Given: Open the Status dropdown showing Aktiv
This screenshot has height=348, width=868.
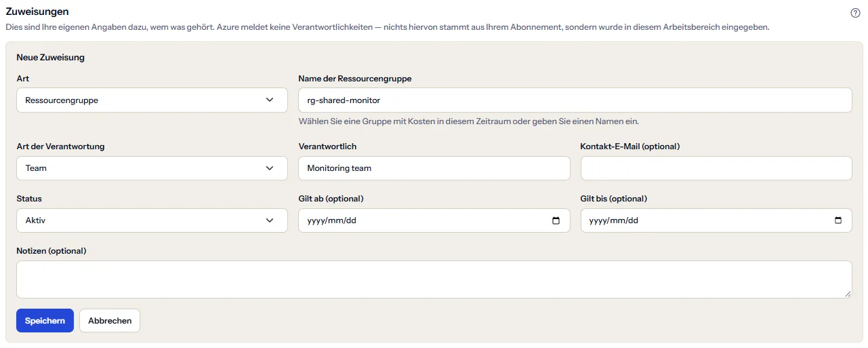Looking at the screenshot, I should [152, 220].
